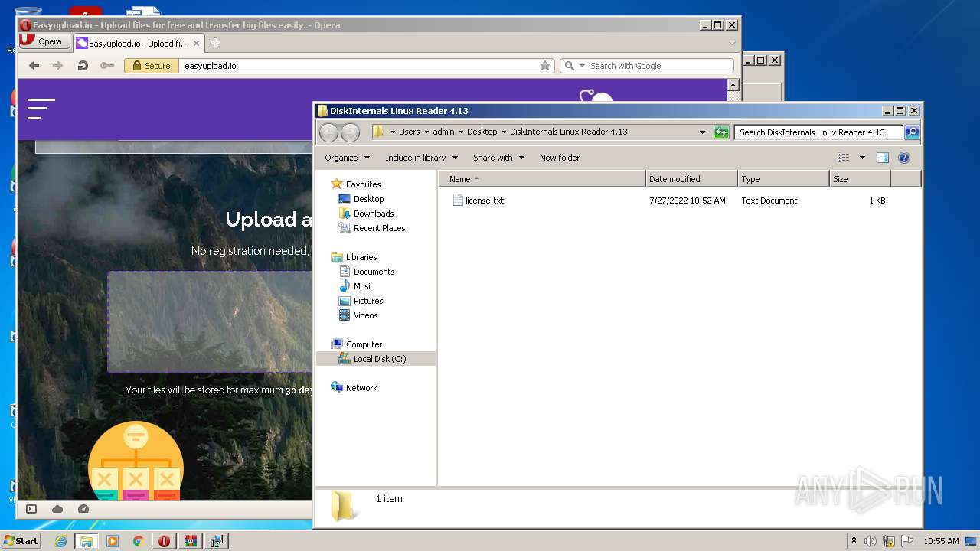Open Favorites in navigation pane

363,184
